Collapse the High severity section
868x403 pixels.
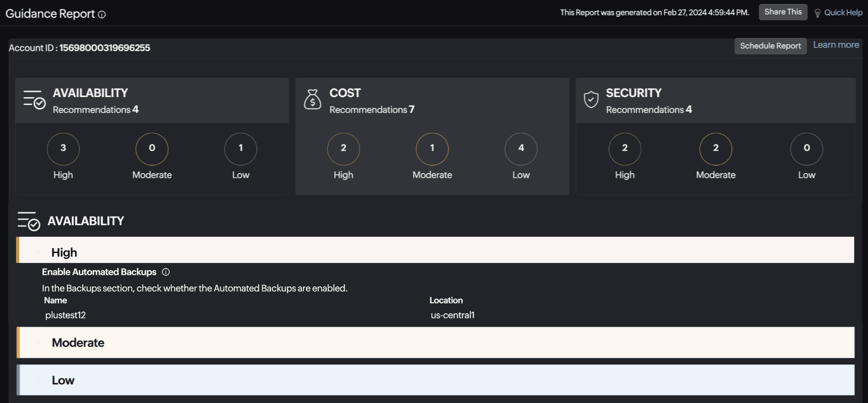point(38,252)
